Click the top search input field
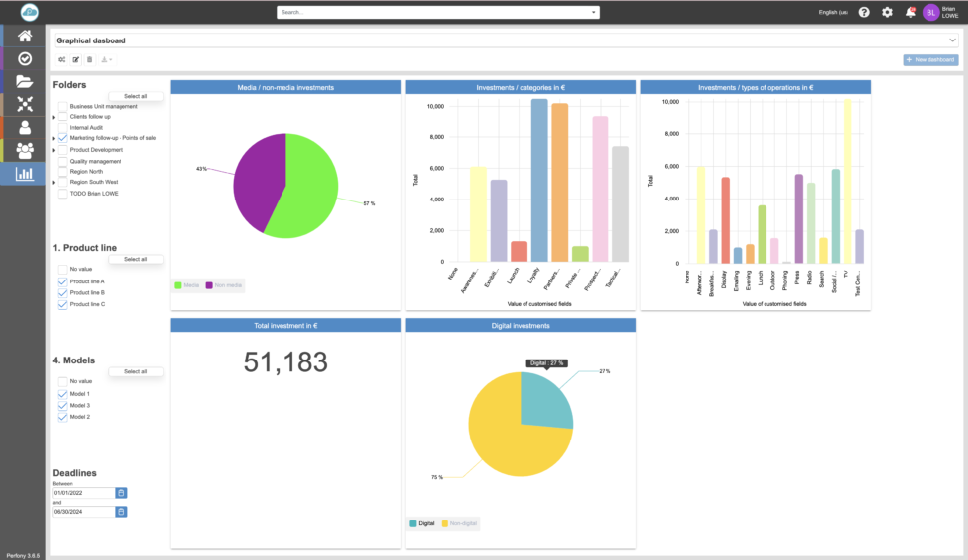This screenshot has height=560, width=968. [437, 12]
